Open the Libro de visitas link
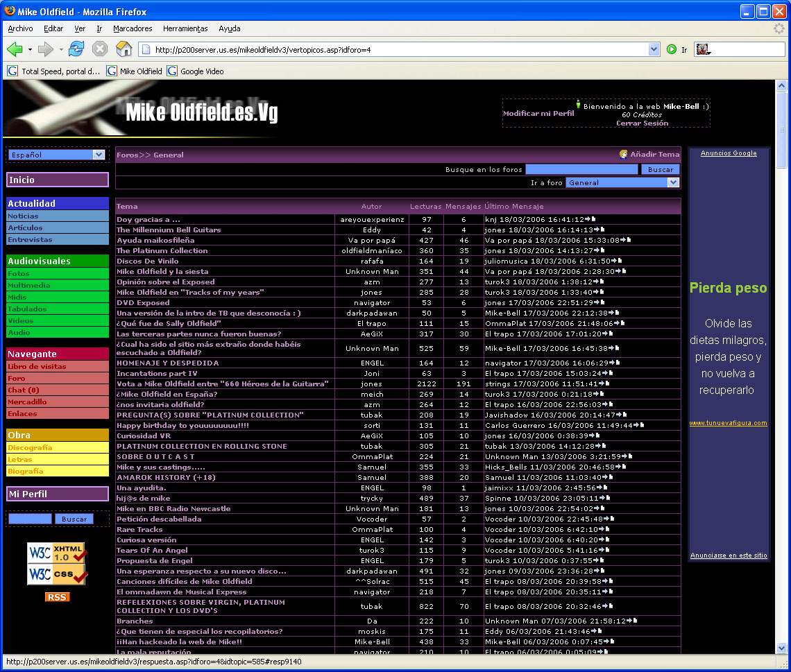791x672 pixels. (x=58, y=366)
